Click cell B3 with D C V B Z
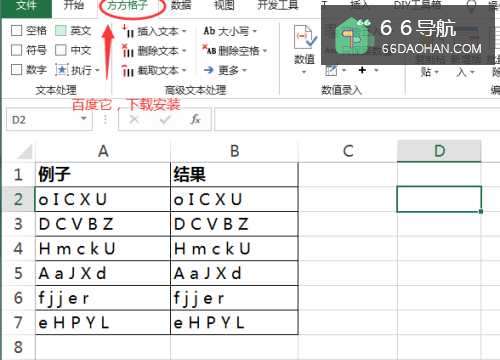 pos(234,224)
